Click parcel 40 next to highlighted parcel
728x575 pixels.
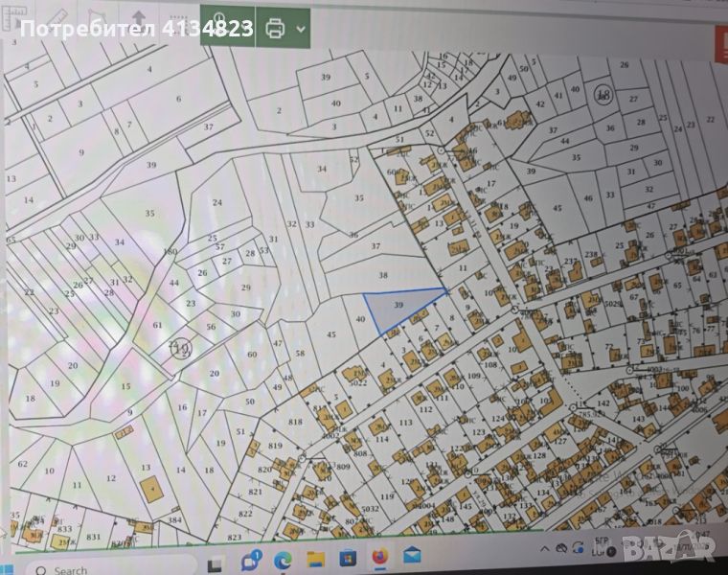360,319
